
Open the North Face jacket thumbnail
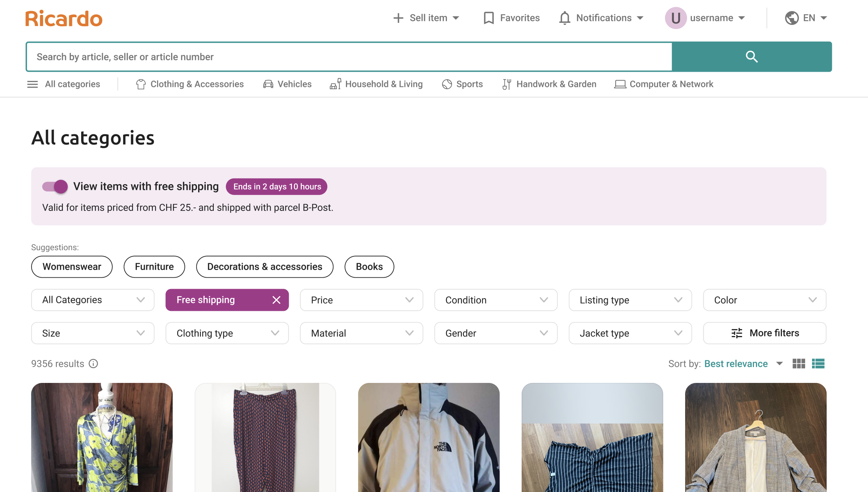429,437
